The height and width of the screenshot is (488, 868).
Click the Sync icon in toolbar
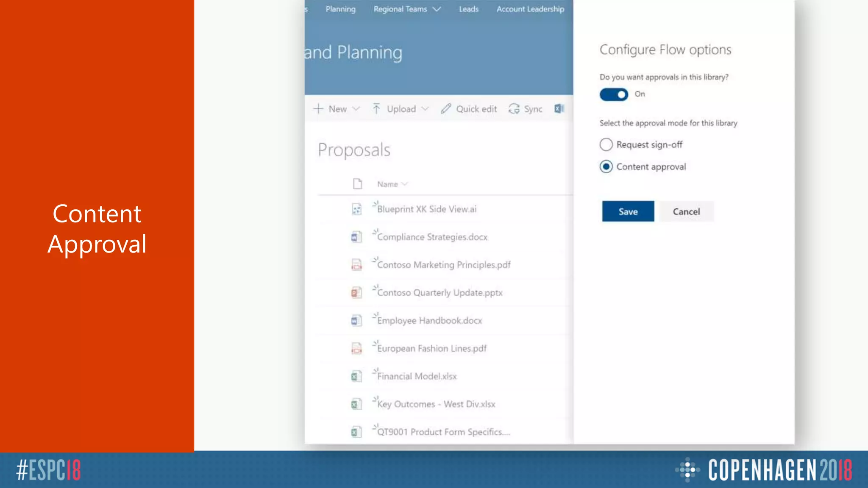point(514,109)
